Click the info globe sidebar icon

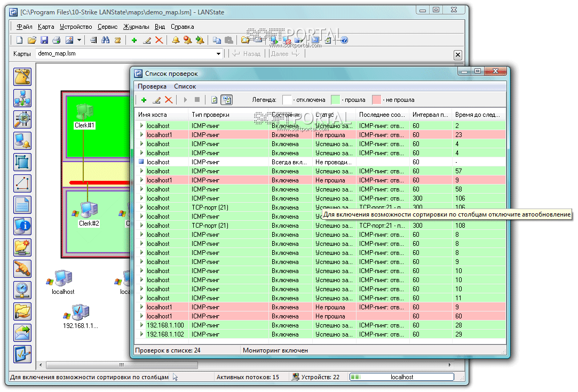point(22,226)
